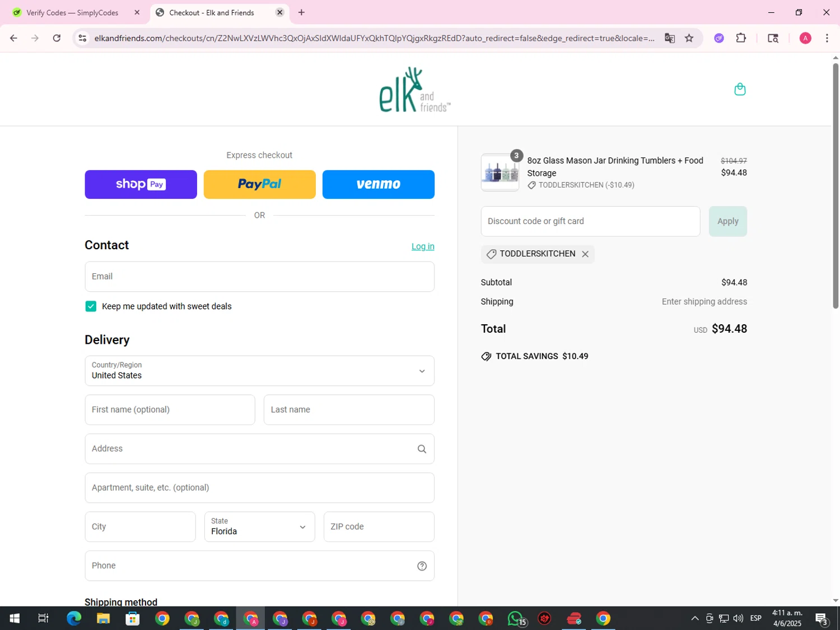Click the browser forward arrow
This screenshot has height=630, width=840.
click(x=35, y=38)
